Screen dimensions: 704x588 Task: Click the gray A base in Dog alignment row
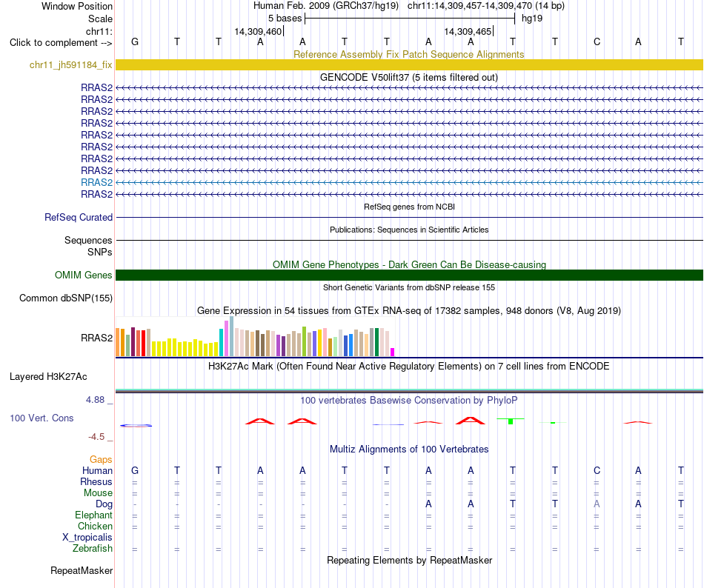pos(597,504)
